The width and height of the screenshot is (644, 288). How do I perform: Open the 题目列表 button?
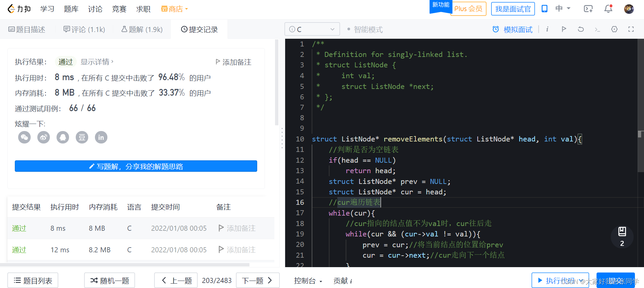coord(33,280)
